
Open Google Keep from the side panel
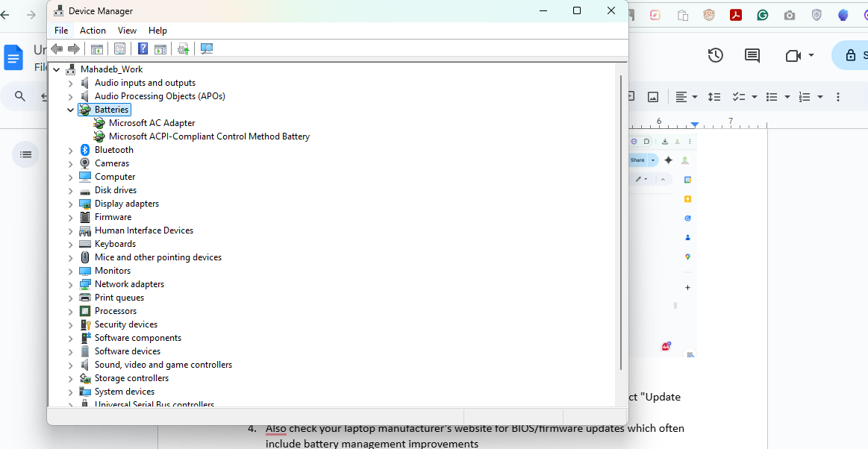pos(687,199)
